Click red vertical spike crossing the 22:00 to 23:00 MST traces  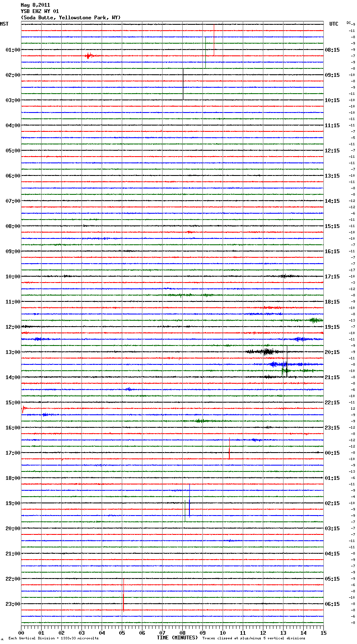pyautogui.click(x=123, y=595)
